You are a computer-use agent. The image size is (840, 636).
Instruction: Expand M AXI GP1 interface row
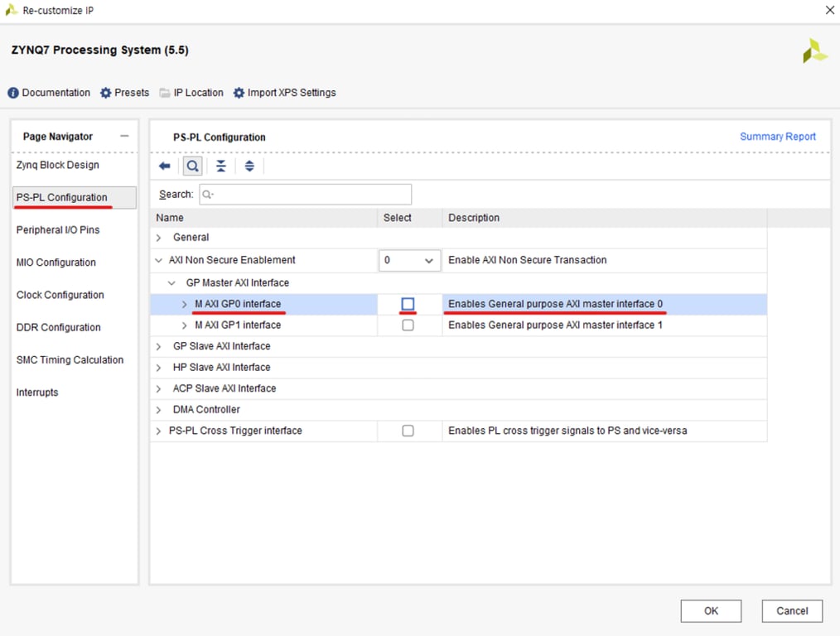[x=184, y=325]
